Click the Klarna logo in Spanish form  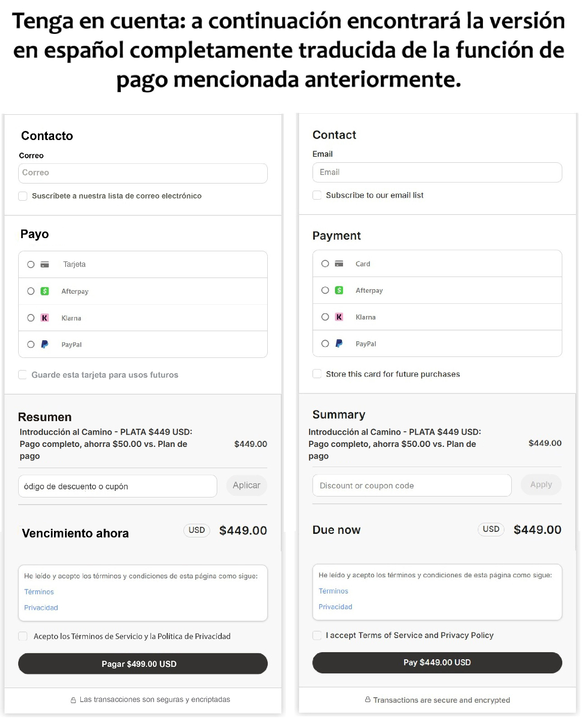(45, 318)
